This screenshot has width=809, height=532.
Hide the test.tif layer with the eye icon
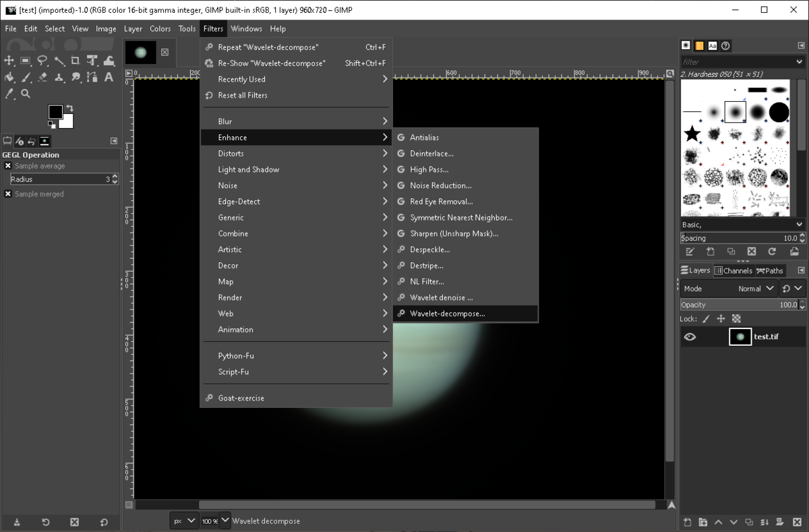(690, 336)
